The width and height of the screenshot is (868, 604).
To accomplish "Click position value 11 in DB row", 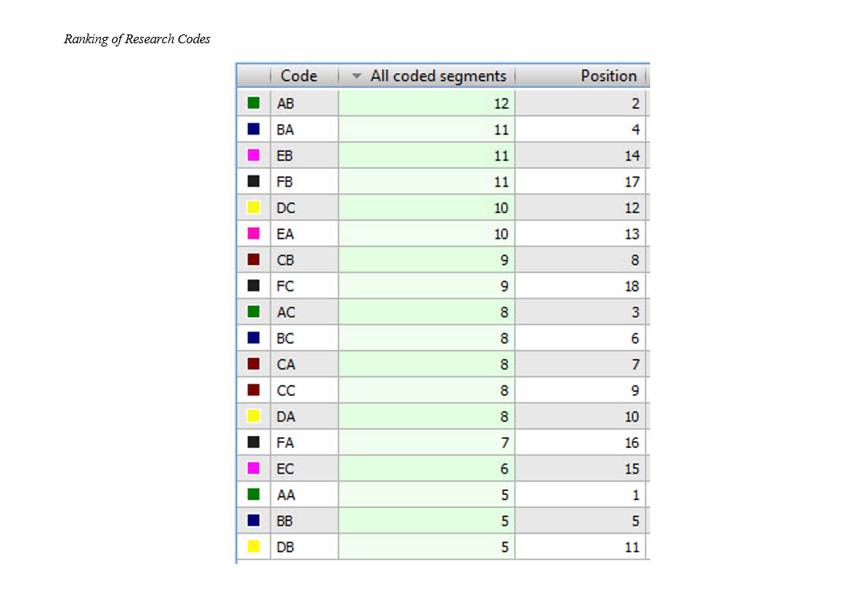I will (632, 548).
